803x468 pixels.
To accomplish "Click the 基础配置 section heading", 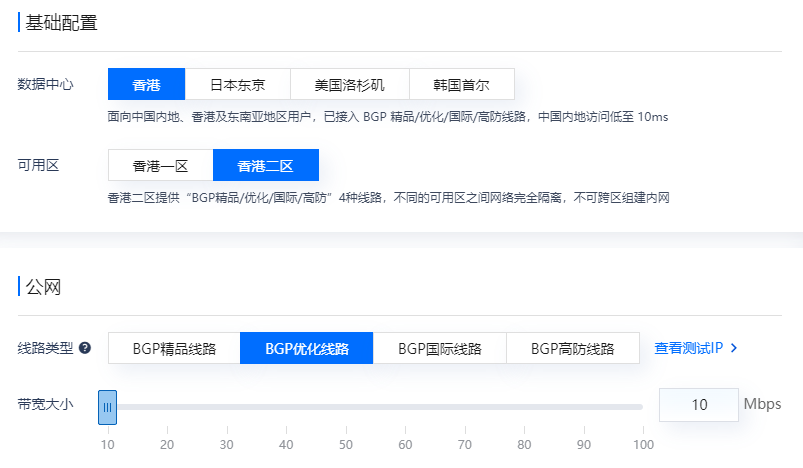I will [61, 23].
